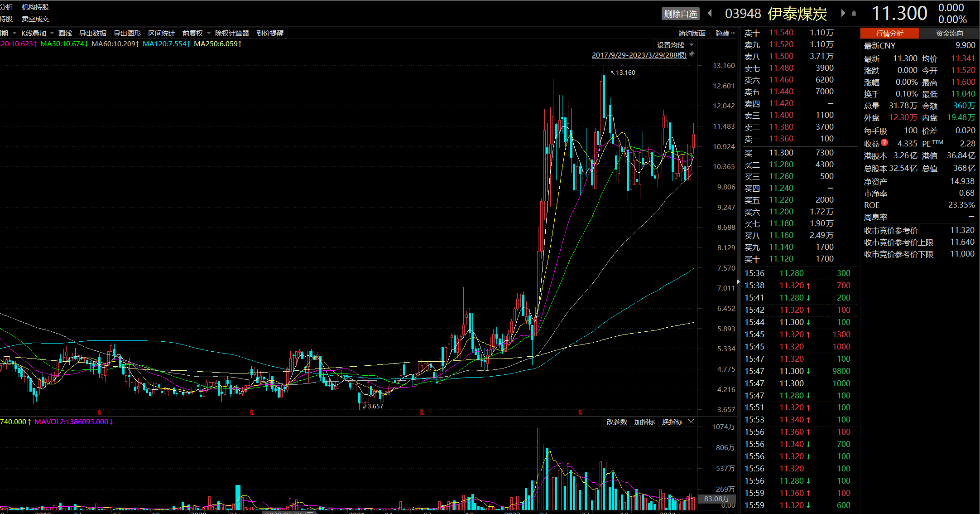Viewport: 980px width, 514px height.
Task: Select the 行情分析 tab
Action: tap(889, 33)
